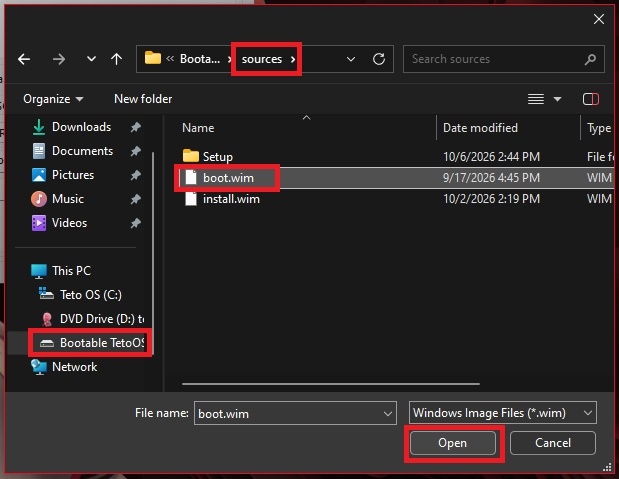This screenshot has width=619, height=479.
Task: Click the pin icon beside Documents
Action: pyautogui.click(x=135, y=151)
